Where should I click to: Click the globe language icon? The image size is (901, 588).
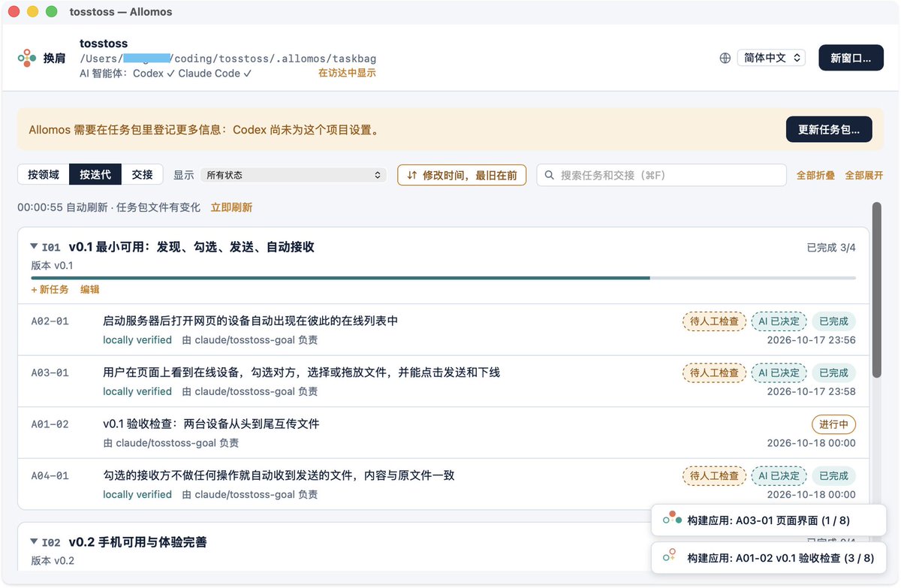tap(725, 58)
